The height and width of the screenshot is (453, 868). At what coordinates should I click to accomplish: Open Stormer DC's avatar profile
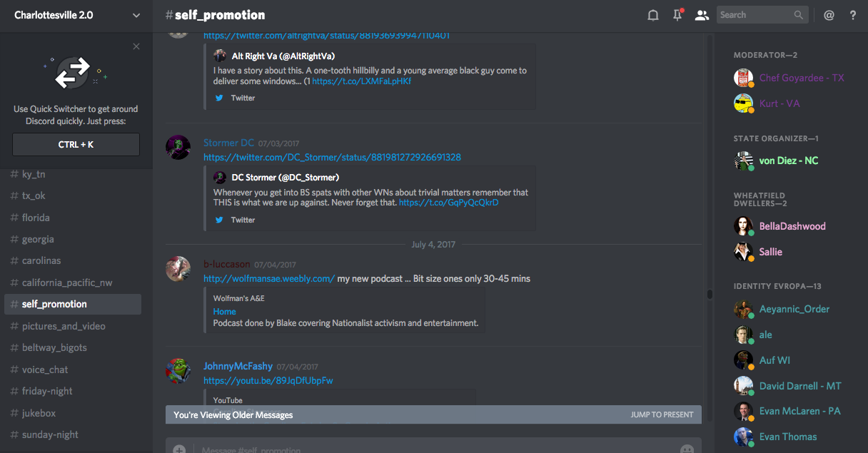tap(178, 147)
